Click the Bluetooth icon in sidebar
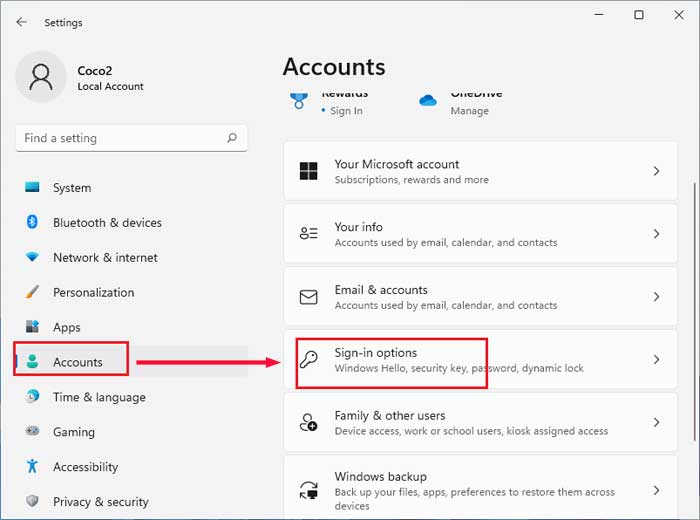The width and height of the screenshot is (700, 520). [32, 222]
